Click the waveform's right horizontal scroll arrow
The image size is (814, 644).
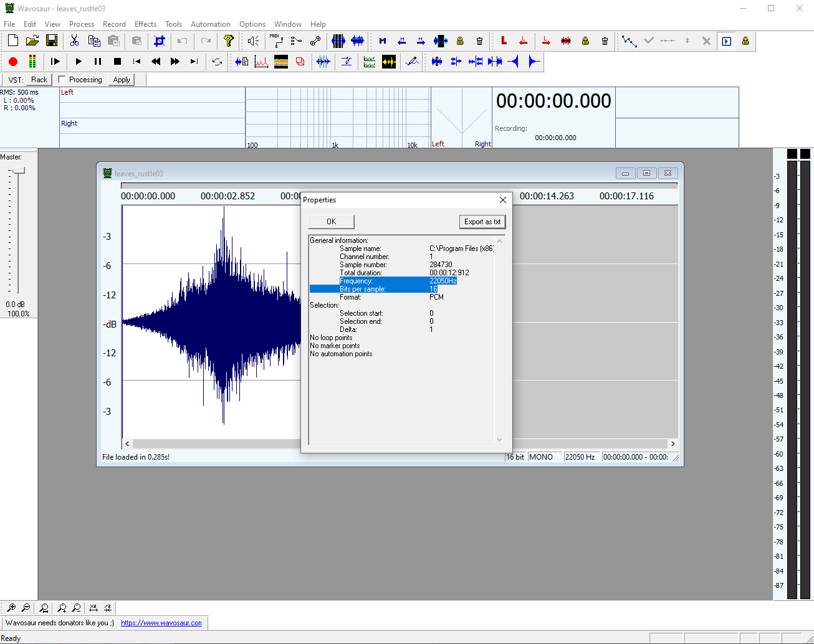coord(673,444)
